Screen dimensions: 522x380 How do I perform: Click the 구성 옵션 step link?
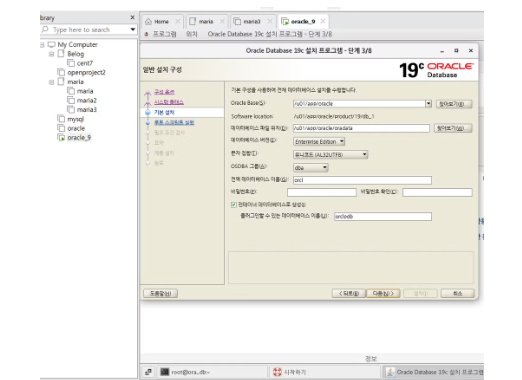click(x=164, y=92)
